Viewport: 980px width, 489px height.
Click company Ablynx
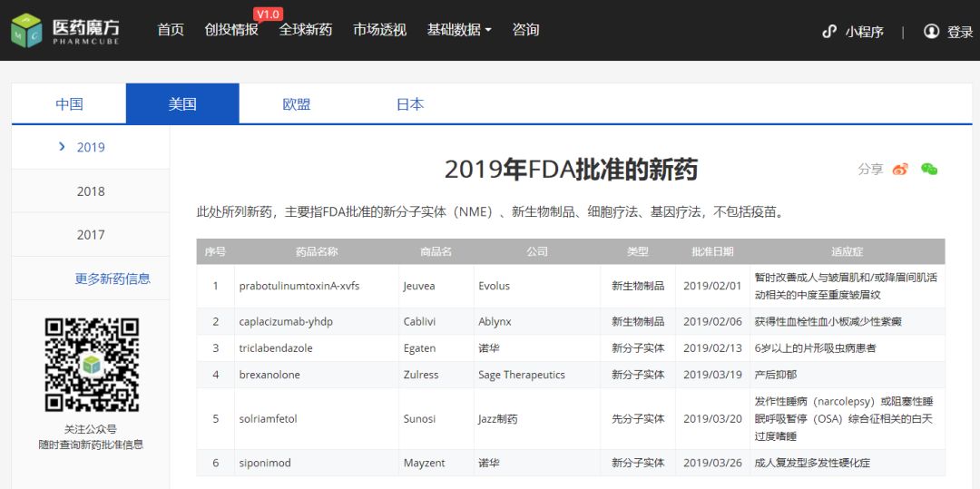495,322
